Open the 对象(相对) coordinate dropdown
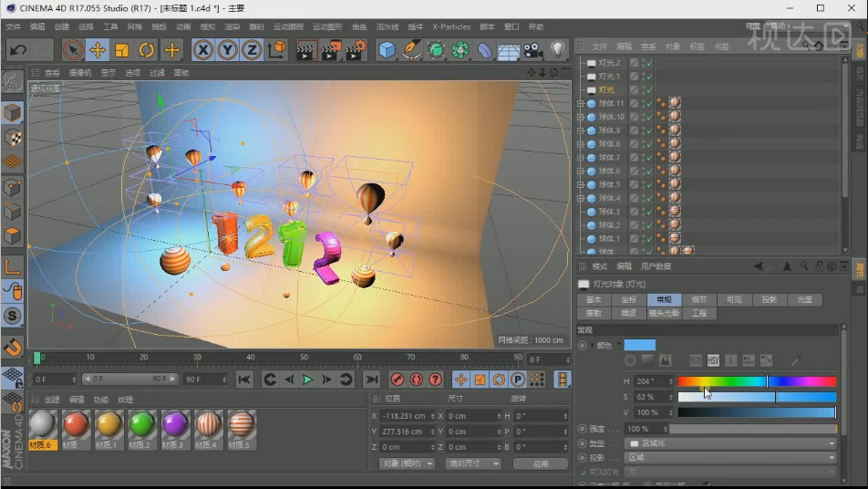 pos(407,463)
